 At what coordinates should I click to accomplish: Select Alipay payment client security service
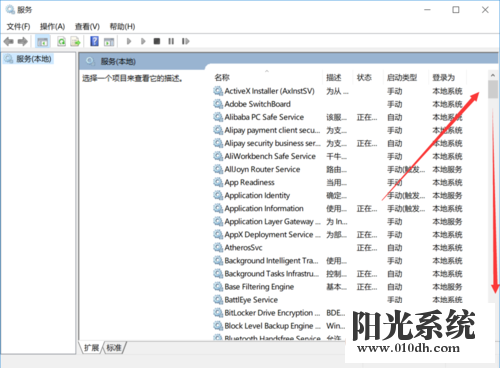[x=272, y=130]
